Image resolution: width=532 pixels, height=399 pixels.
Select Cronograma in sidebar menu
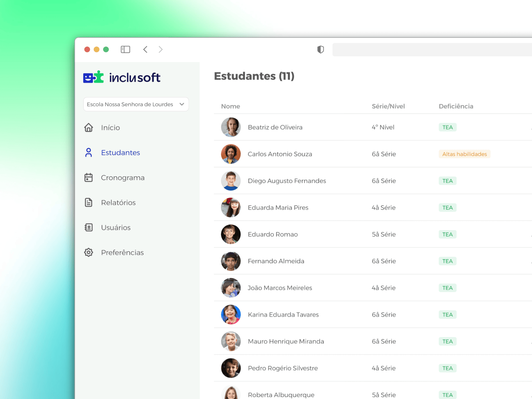tap(122, 178)
